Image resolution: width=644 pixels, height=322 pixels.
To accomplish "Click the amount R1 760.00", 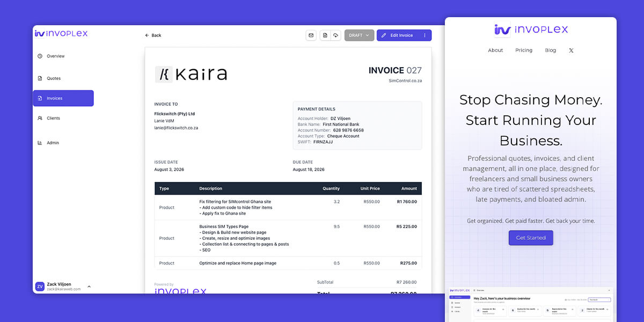I will (407, 202).
